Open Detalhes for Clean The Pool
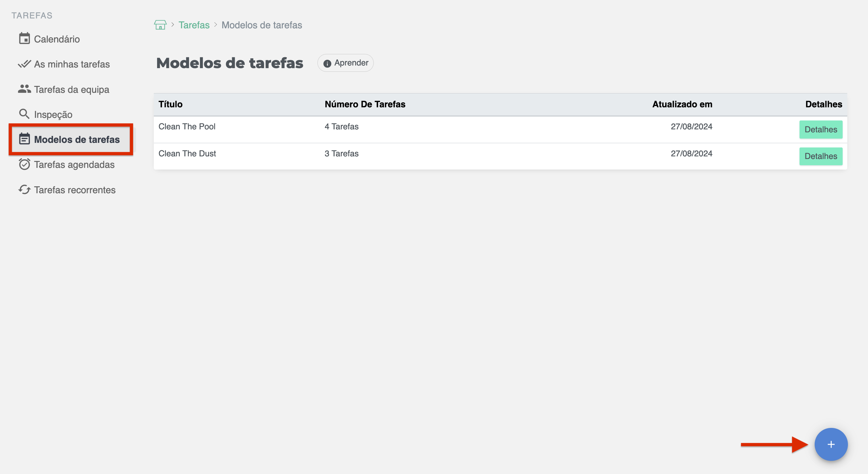868x474 pixels. click(821, 129)
